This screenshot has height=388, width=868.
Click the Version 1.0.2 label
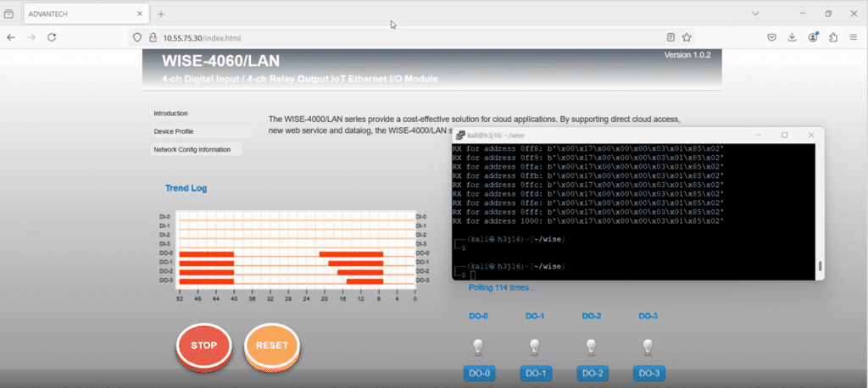[687, 55]
